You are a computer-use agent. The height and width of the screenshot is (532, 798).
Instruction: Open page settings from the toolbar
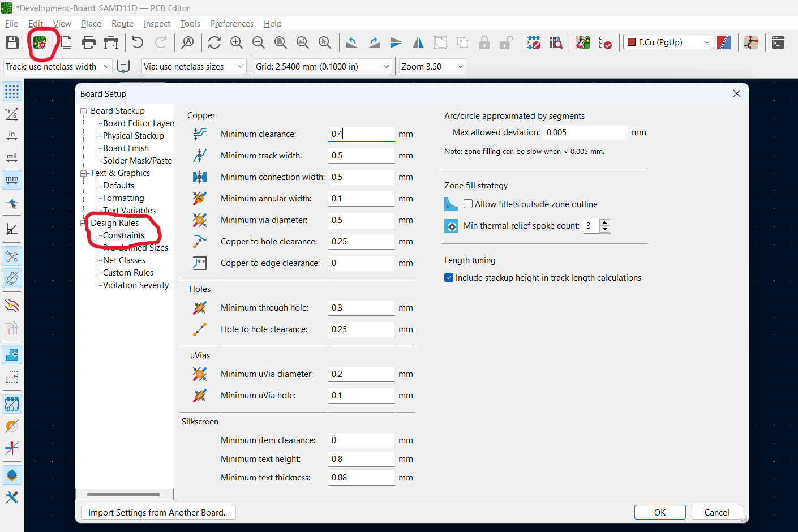pyautogui.click(x=66, y=42)
